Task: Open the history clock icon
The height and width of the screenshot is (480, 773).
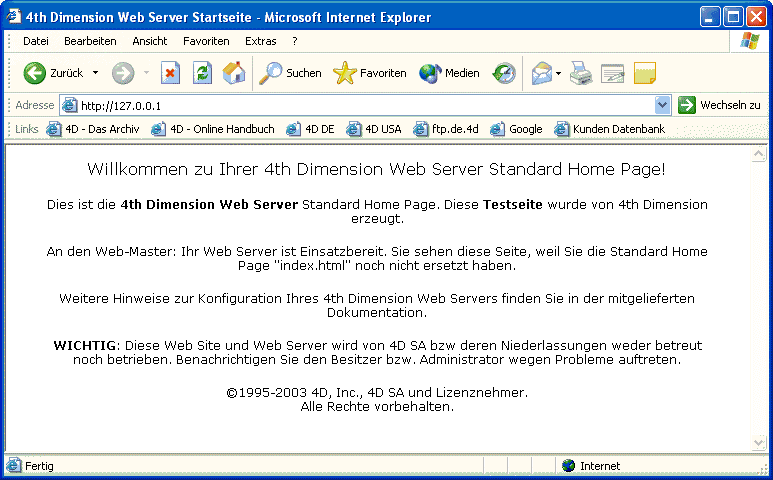Action: [504, 73]
